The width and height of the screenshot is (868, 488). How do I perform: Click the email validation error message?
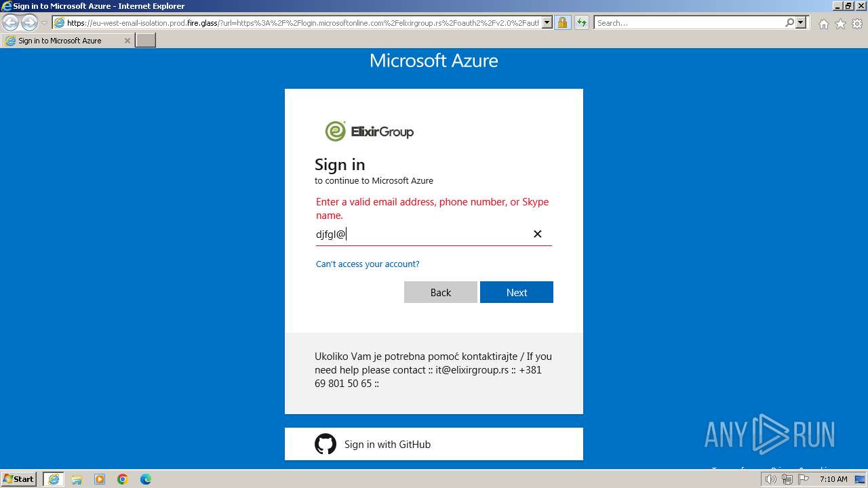[x=433, y=209]
